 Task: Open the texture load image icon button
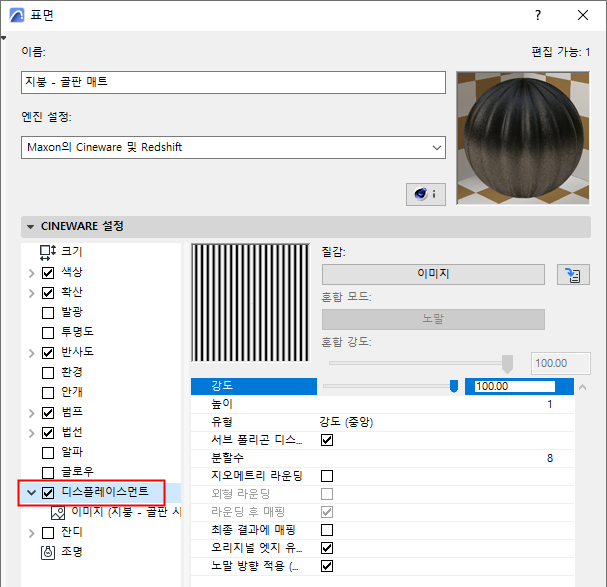point(573,275)
